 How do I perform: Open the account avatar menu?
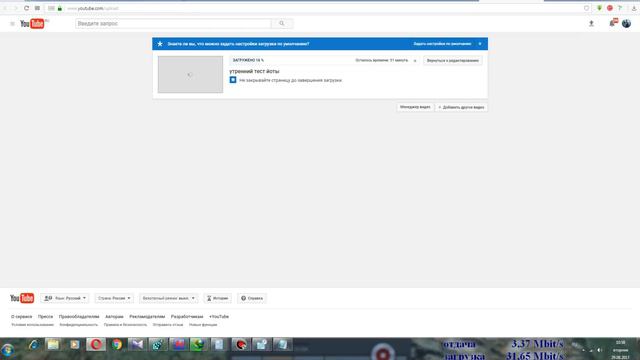(x=626, y=24)
